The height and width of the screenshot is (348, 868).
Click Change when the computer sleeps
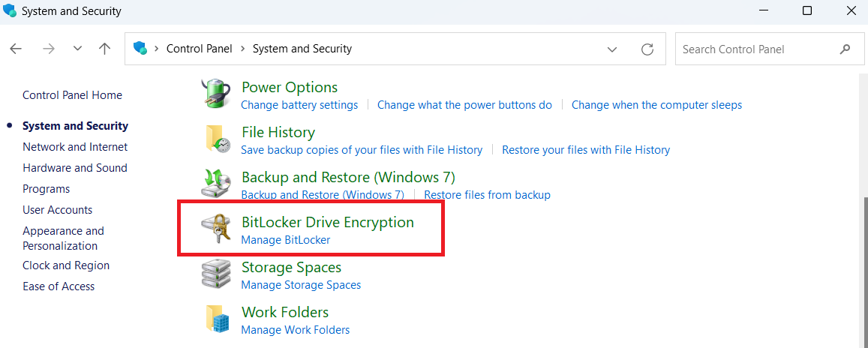(656, 104)
